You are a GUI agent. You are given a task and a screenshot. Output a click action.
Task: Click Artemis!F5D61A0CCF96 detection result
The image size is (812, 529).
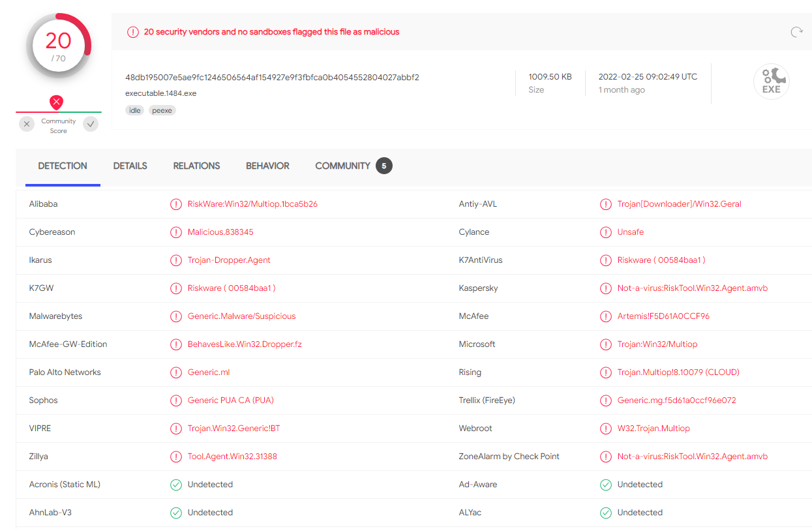663,316
